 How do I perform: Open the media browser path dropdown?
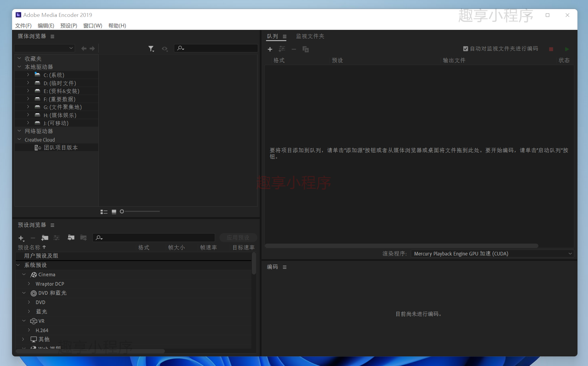pos(44,48)
